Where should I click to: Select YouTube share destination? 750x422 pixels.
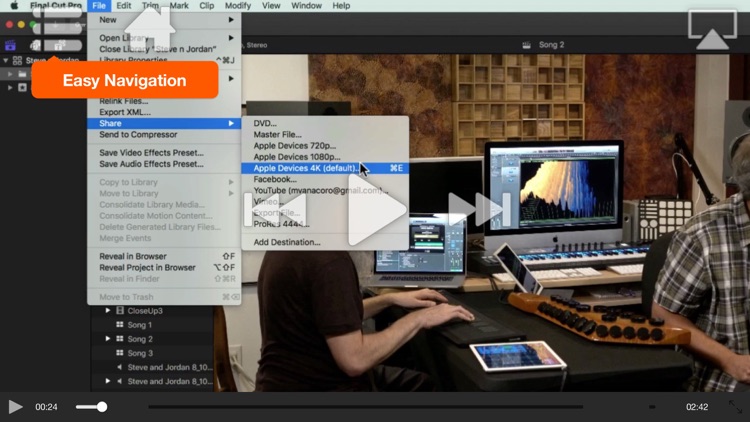pos(320,190)
